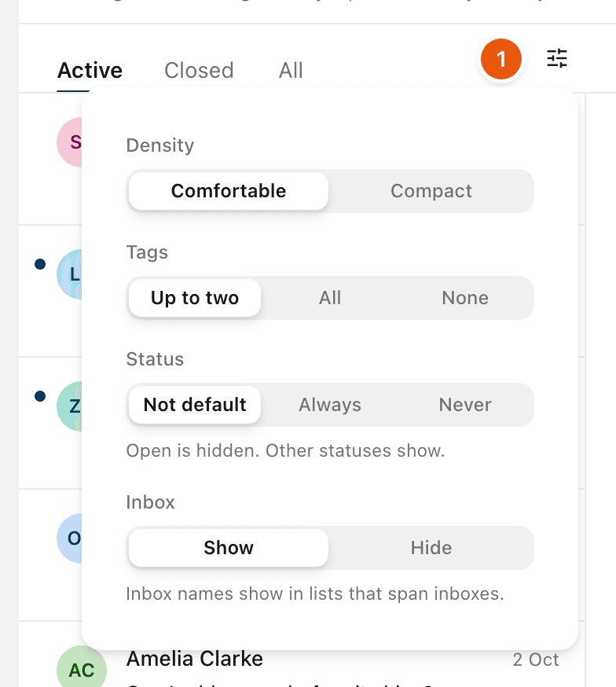The height and width of the screenshot is (687, 616).
Task: Click unread dot beside the L avatar
Action: click(40, 264)
